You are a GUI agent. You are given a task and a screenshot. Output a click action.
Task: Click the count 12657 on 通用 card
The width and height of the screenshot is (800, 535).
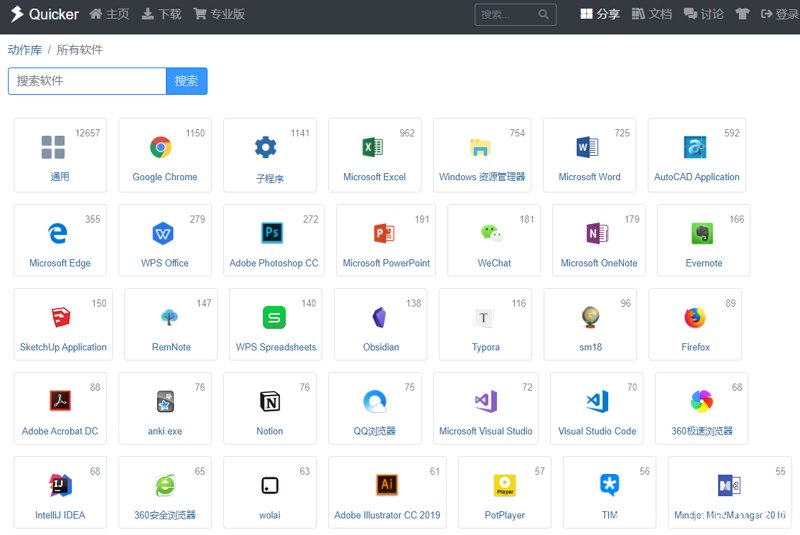(88, 133)
